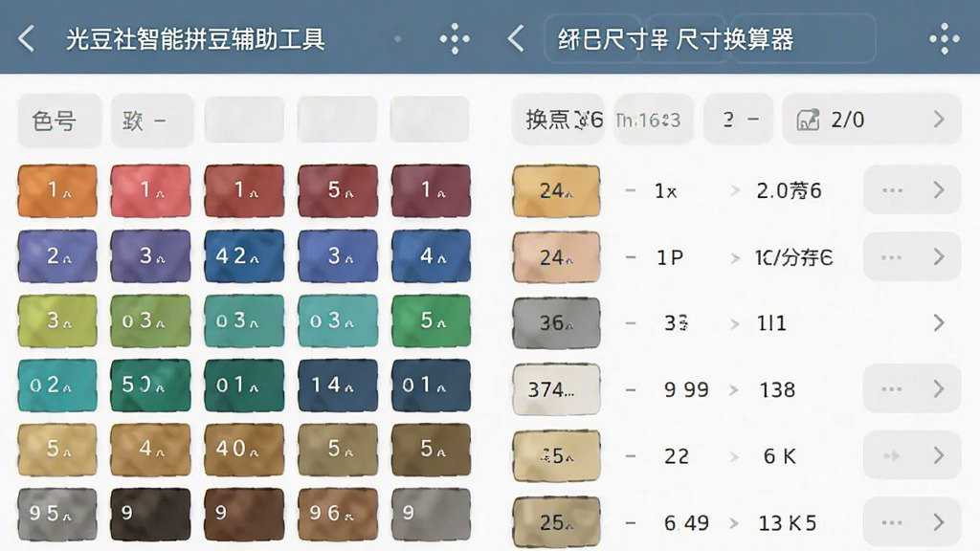Viewport: 980px width, 551px height.
Task: Pick the yellow-green swatch labeled 3
Action: tap(57, 320)
